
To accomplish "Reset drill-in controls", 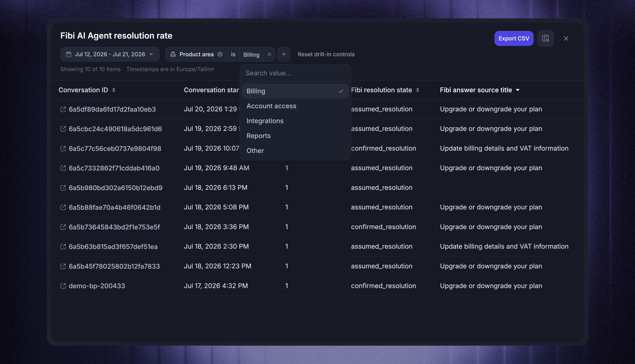I will (326, 54).
